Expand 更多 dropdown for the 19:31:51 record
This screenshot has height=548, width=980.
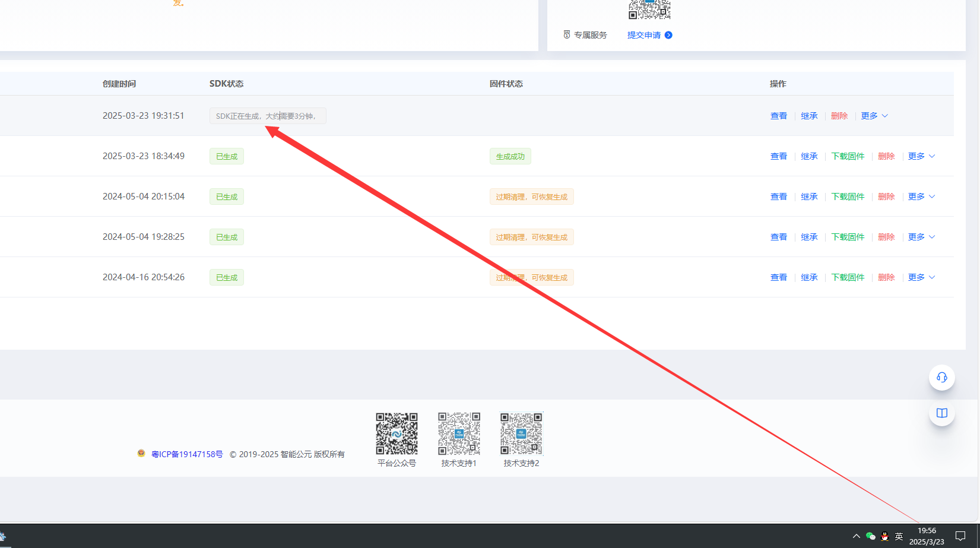tap(874, 116)
